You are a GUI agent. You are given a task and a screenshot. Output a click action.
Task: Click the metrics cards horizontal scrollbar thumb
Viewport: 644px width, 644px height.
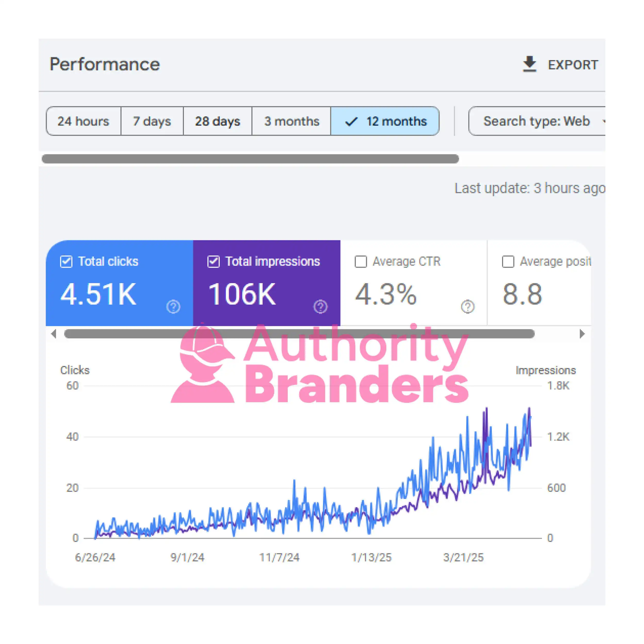pyautogui.click(x=299, y=334)
